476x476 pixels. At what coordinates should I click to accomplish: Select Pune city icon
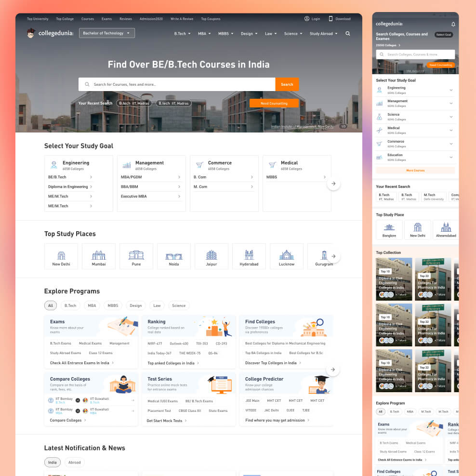pyautogui.click(x=136, y=256)
